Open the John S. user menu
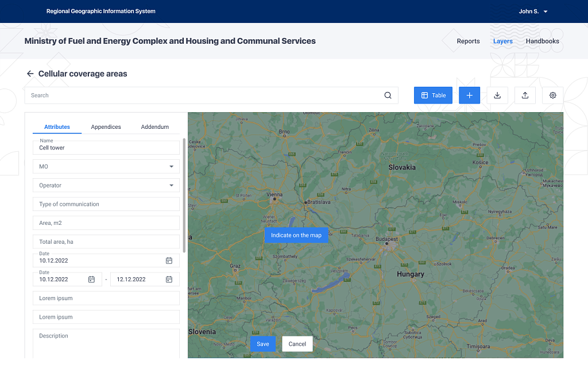Viewport: 588px width, 368px height. coord(533,11)
